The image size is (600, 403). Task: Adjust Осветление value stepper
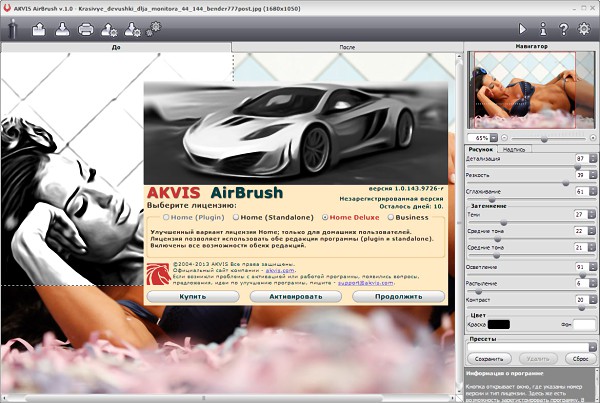coord(593,267)
